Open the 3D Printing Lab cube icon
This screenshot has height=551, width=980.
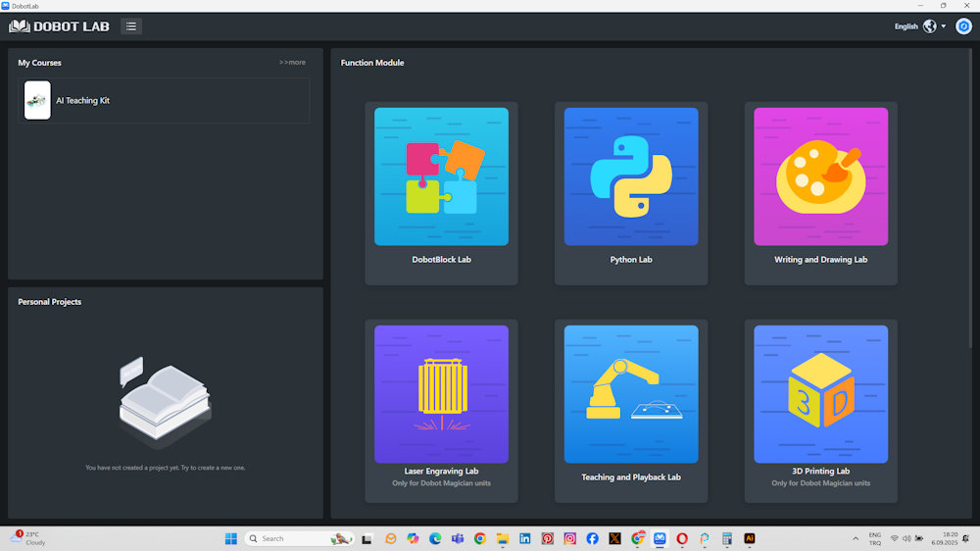click(820, 394)
